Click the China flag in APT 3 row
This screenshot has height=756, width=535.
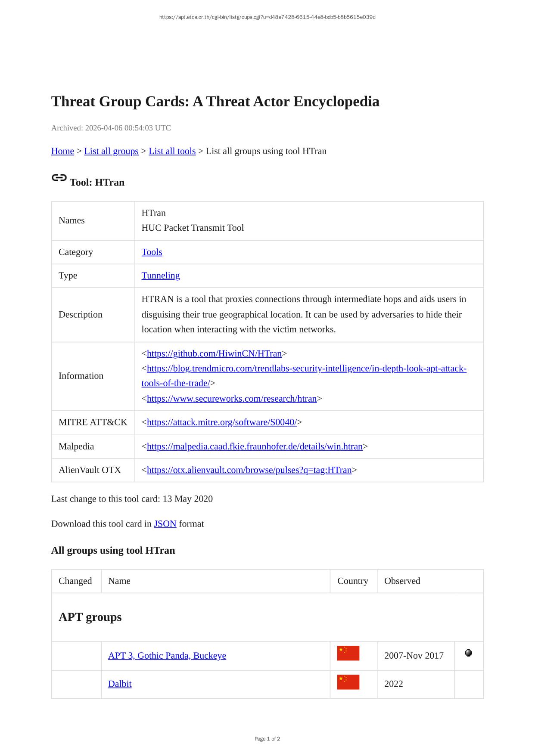pyautogui.click(x=348, y=653)
